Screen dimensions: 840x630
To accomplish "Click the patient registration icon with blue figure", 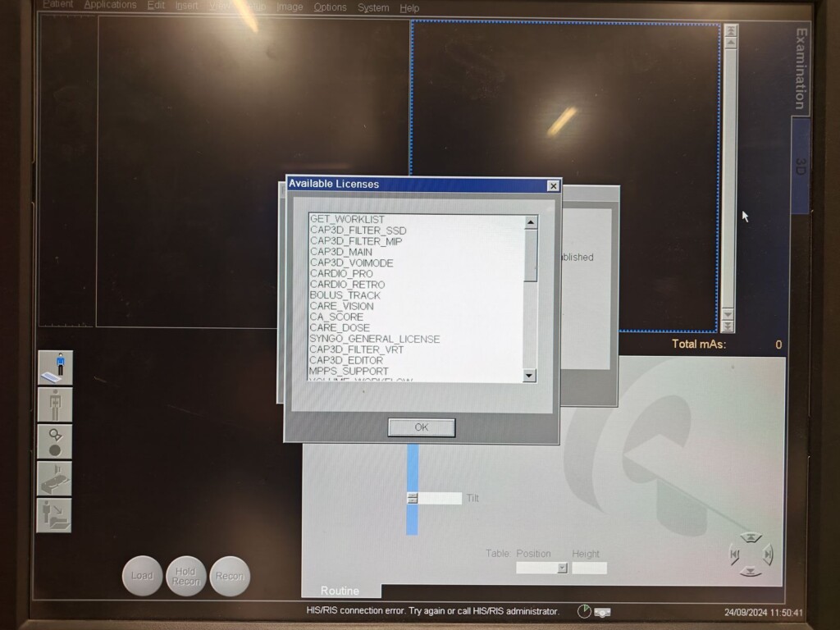I will [55, 368].
